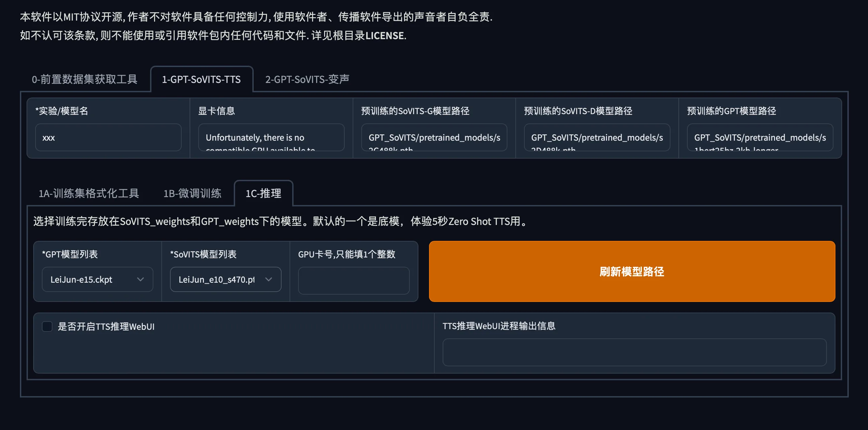The height and width of the screenshot is (430, 868).
Task: Click the 预训练的SoVITS-D模型路径 input field
Action: (597, 137)
